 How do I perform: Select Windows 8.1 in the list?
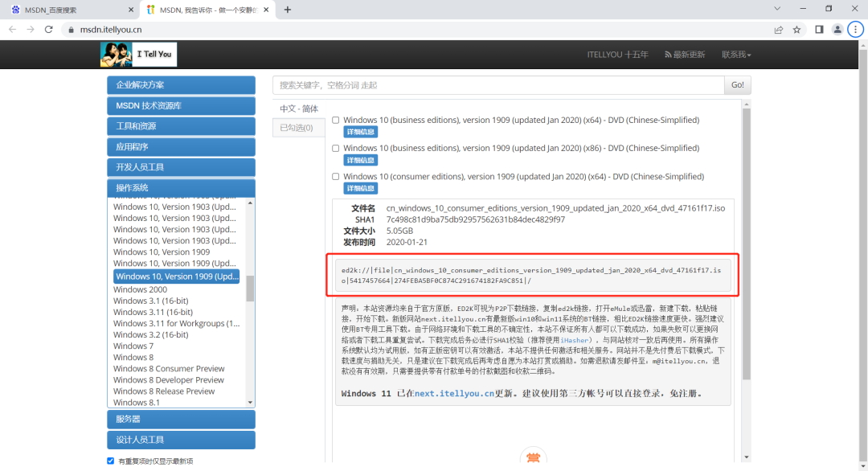136,403
